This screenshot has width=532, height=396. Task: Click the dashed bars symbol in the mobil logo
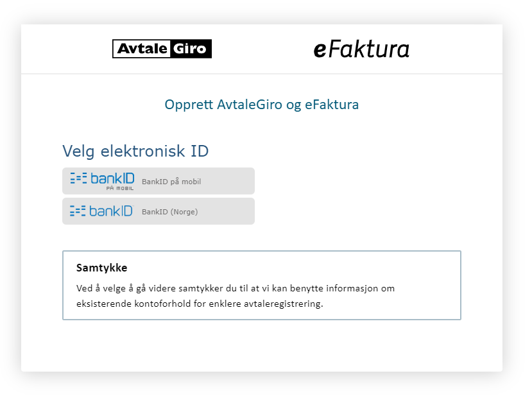[x=78, y=178]
